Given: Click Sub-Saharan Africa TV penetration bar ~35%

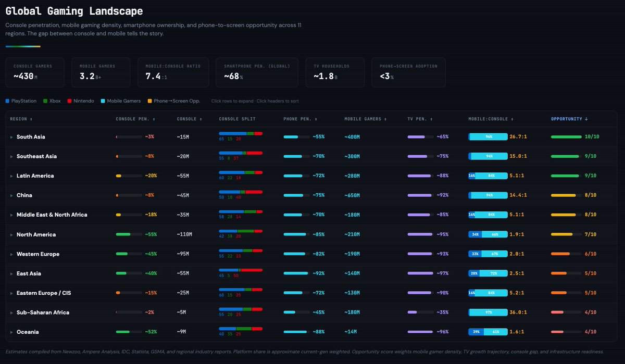Looking at the screenshot, I should point(421,312).
